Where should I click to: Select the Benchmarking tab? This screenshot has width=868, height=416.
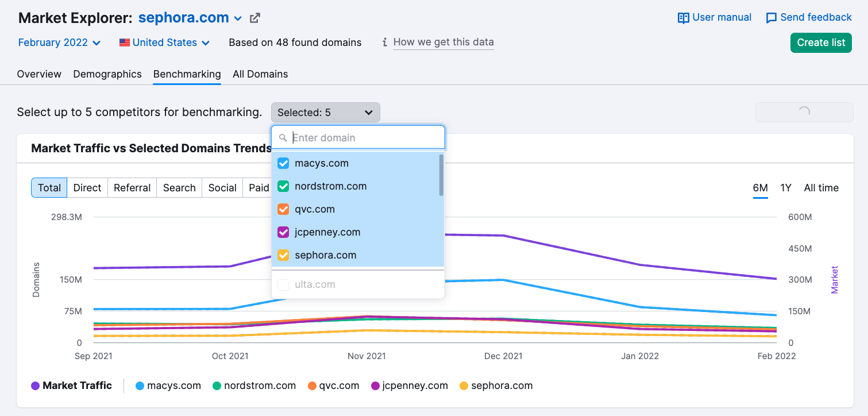coord(187,74)
